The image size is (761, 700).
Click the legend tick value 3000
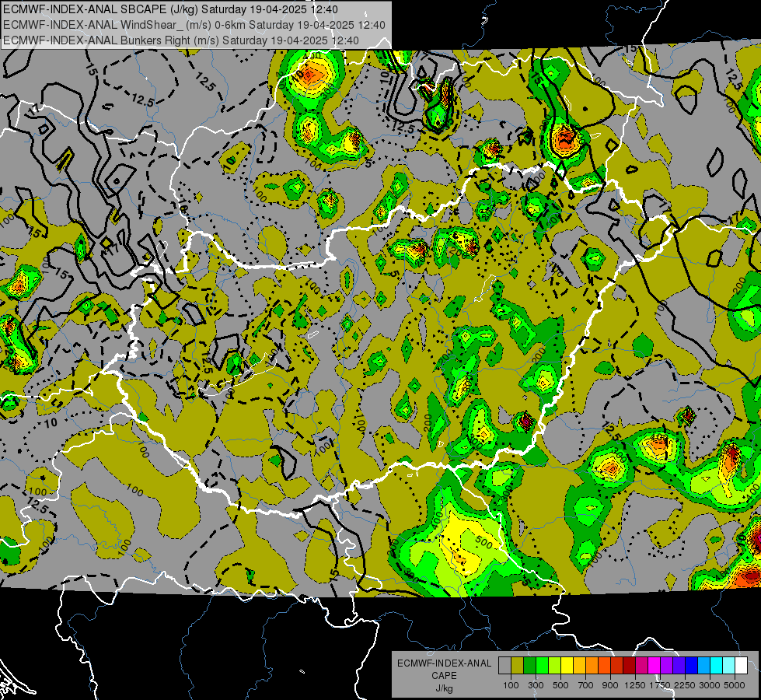pyautogui.click(x=710, y=685)
